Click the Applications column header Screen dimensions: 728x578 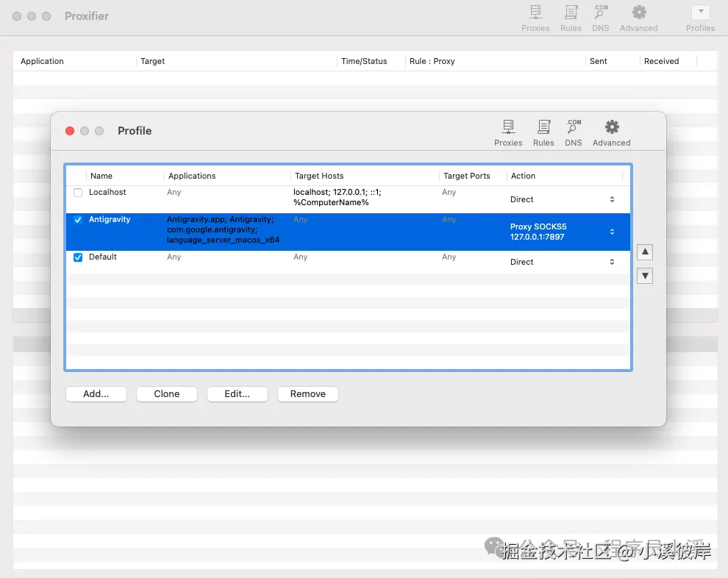pos(192,176)
